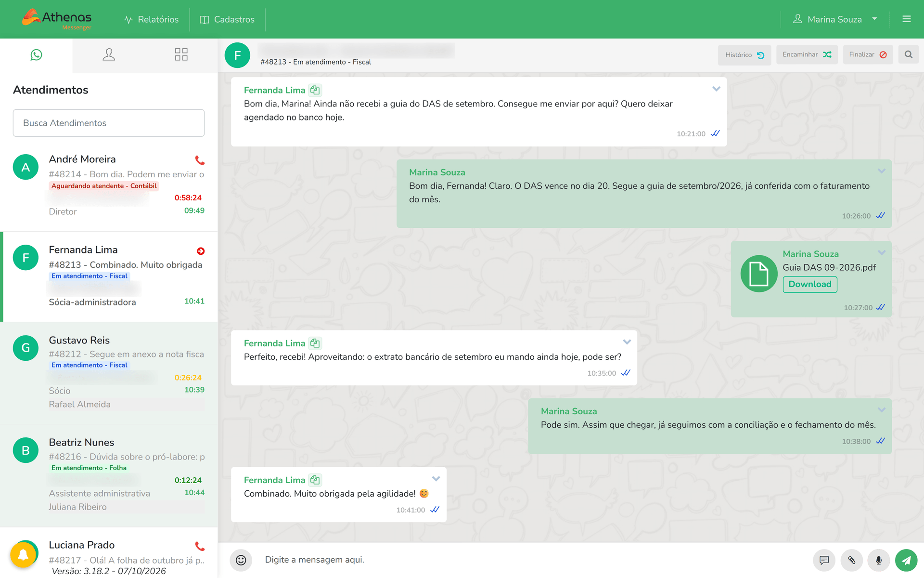The height and width of the screenshot is (578, 924).
Task: Open the WhatsApp conversations tab
Action: point(36,55)
